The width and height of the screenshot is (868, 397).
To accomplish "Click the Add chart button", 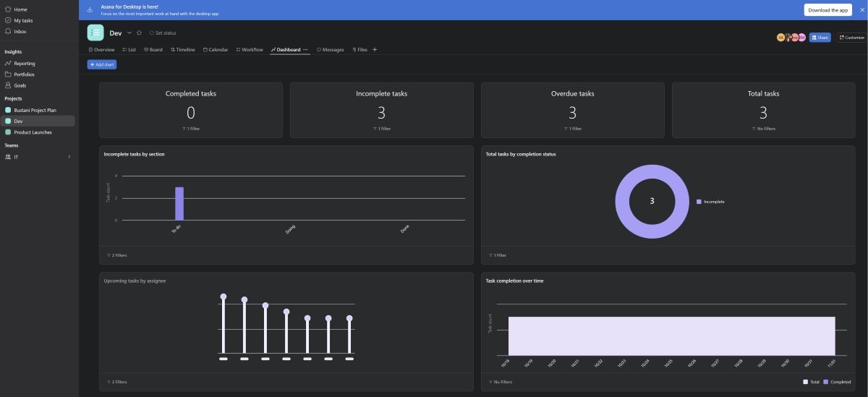I will (x=102, y=64).
